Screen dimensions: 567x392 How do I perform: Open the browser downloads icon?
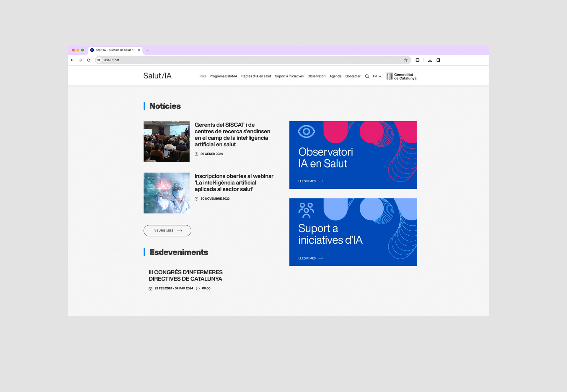point(430,60)
